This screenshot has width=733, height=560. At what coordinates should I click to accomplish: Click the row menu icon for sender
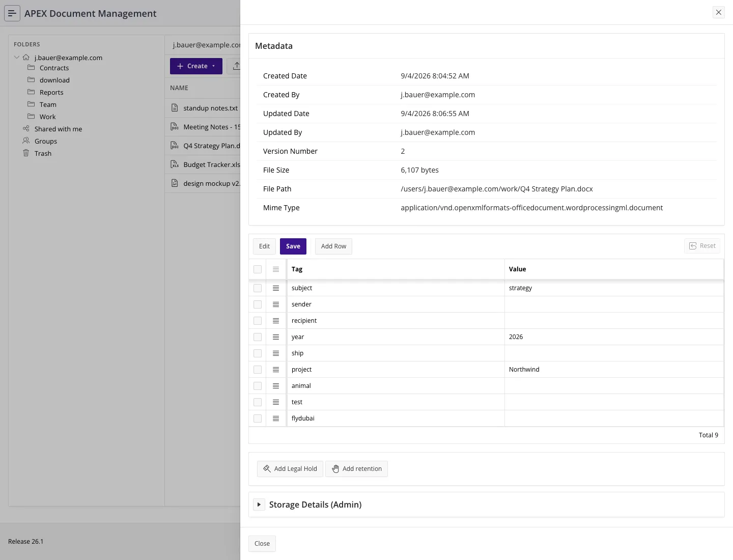click(x=276, y=304)
